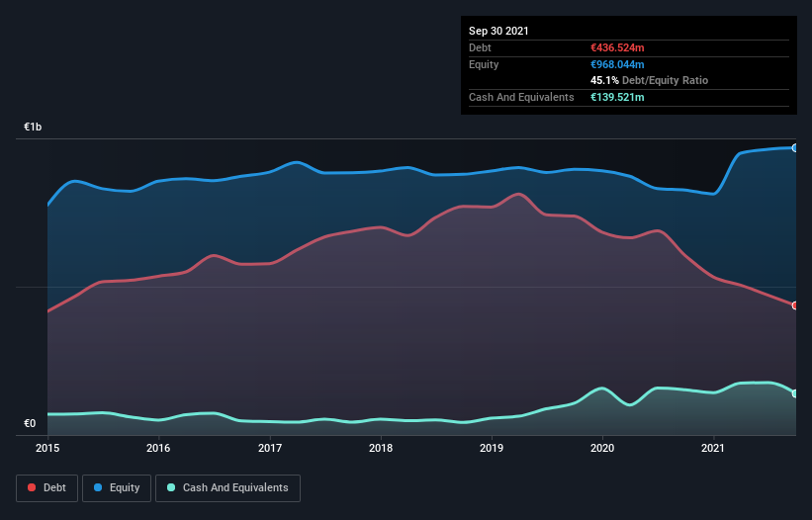The height and width of the screenshot is (520, 812).
Task: Toggle the Equity legend button
Action: pos(117,488)
